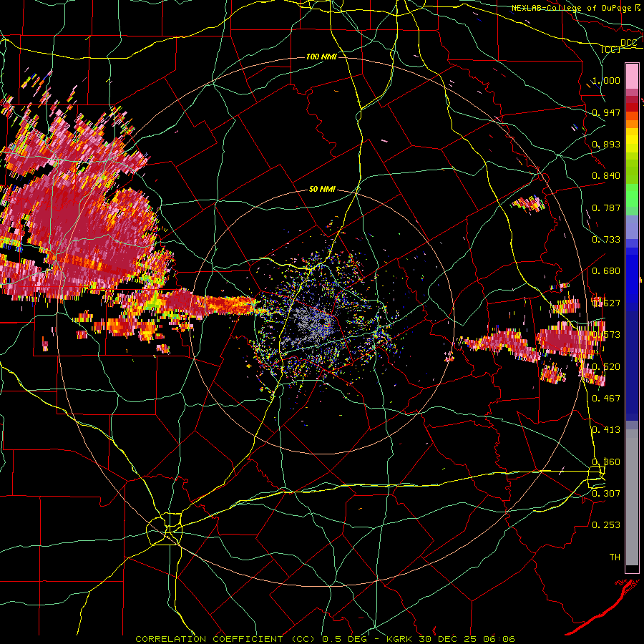
Task: Select the 0.840 scale value
Action: [x=606, y=175]
